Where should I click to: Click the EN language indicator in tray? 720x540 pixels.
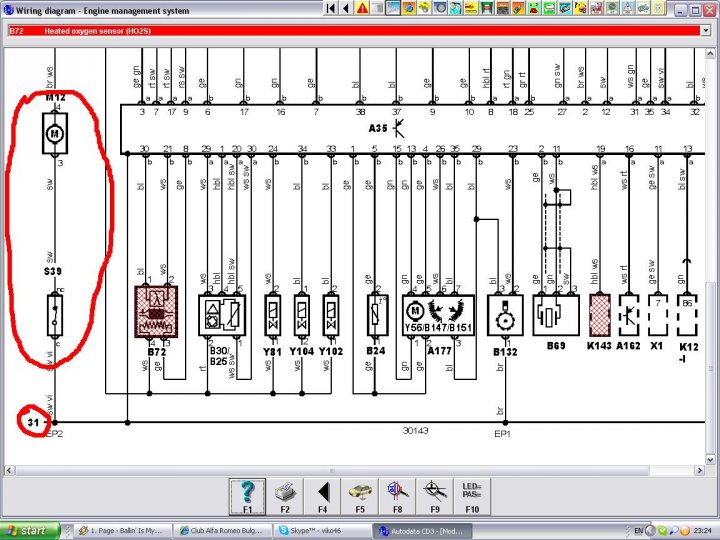639,530
